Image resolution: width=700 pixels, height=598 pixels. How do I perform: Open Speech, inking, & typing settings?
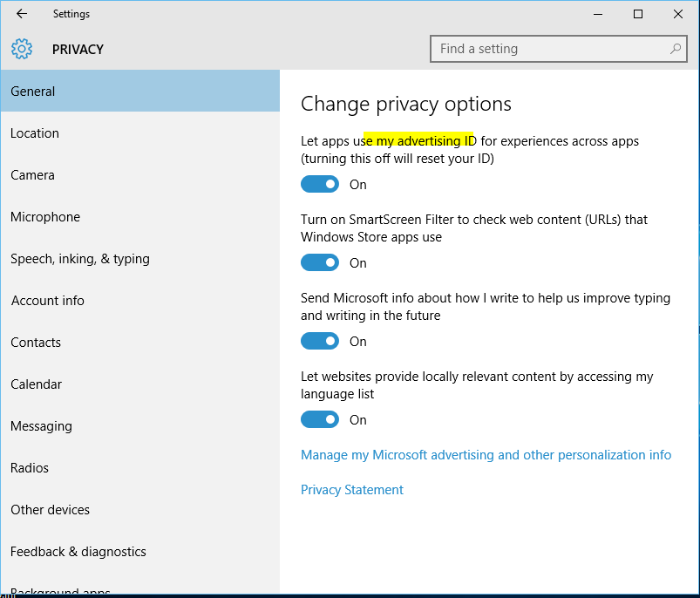[x=80, y=259]
